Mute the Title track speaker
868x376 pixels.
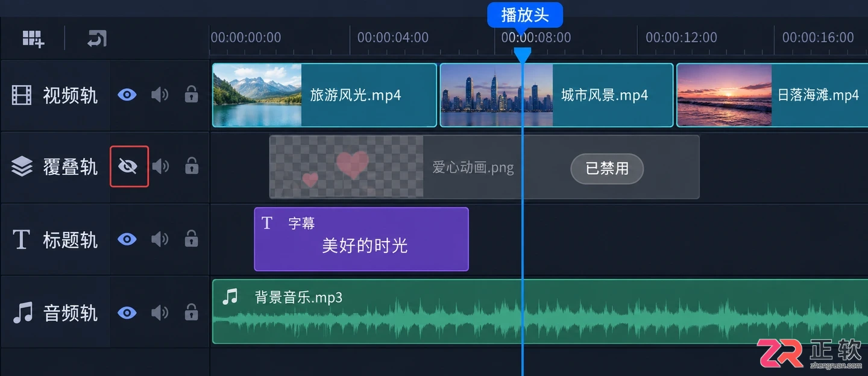click(x=160, y=239)
